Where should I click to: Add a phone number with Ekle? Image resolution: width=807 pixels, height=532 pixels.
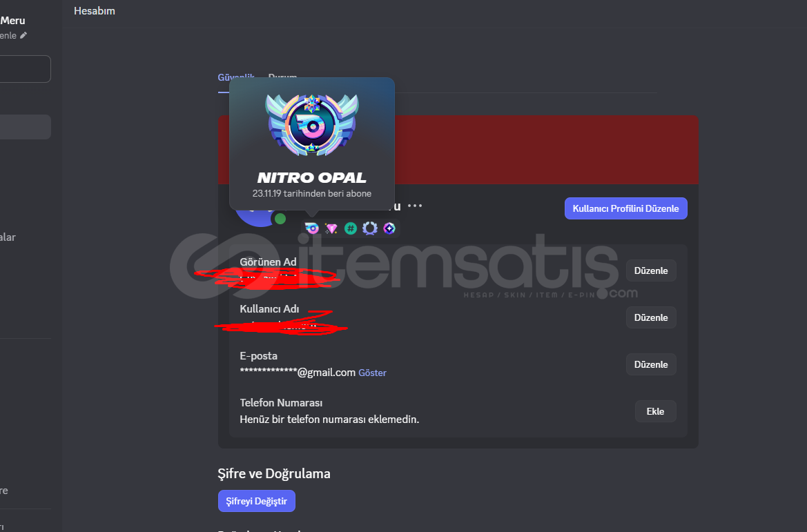655,411
